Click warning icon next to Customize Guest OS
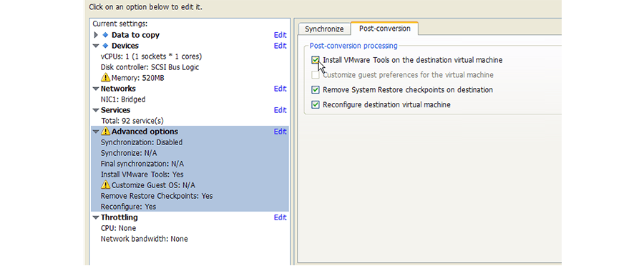The height and width of the screenshot is (271, 644). (106, 184)
